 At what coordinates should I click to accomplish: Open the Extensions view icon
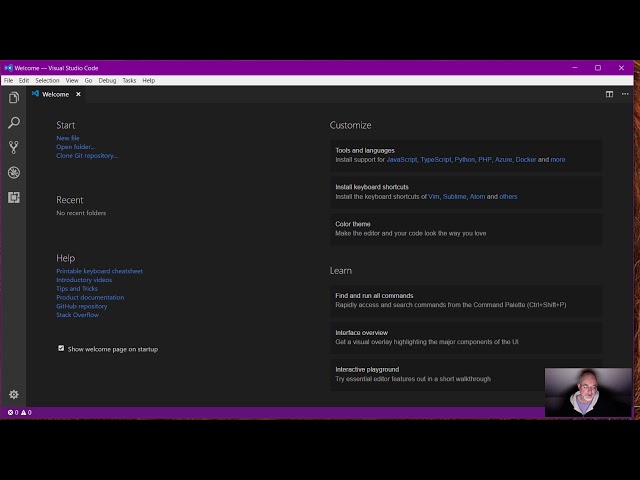click(x=14, y=198)
